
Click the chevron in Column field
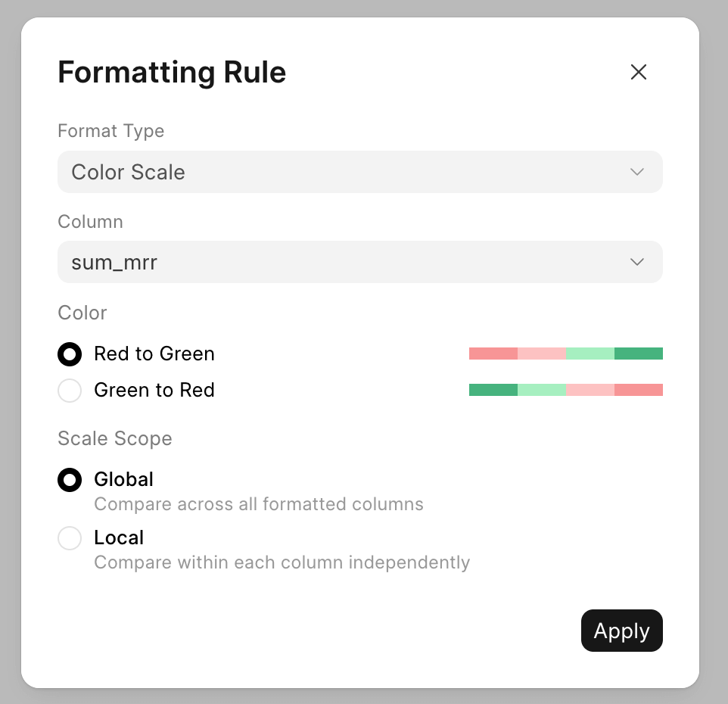pyautogui.click(x=637, y=262)
